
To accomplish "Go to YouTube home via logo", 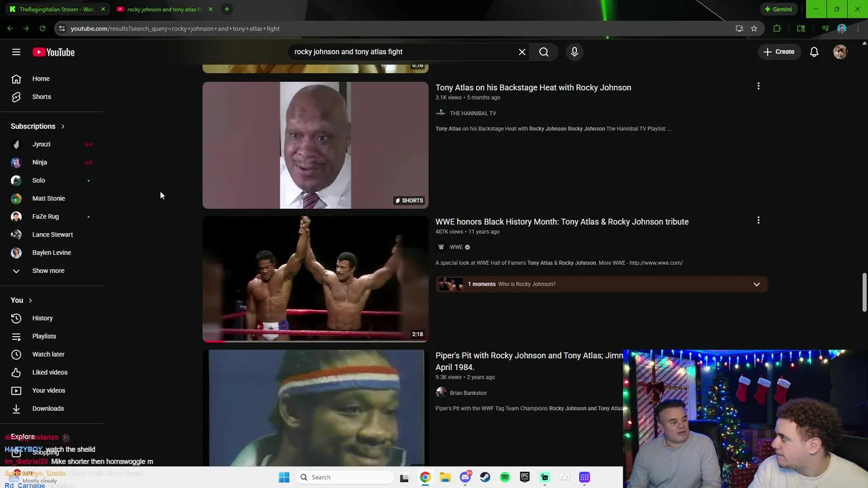I will pos(54,52).
